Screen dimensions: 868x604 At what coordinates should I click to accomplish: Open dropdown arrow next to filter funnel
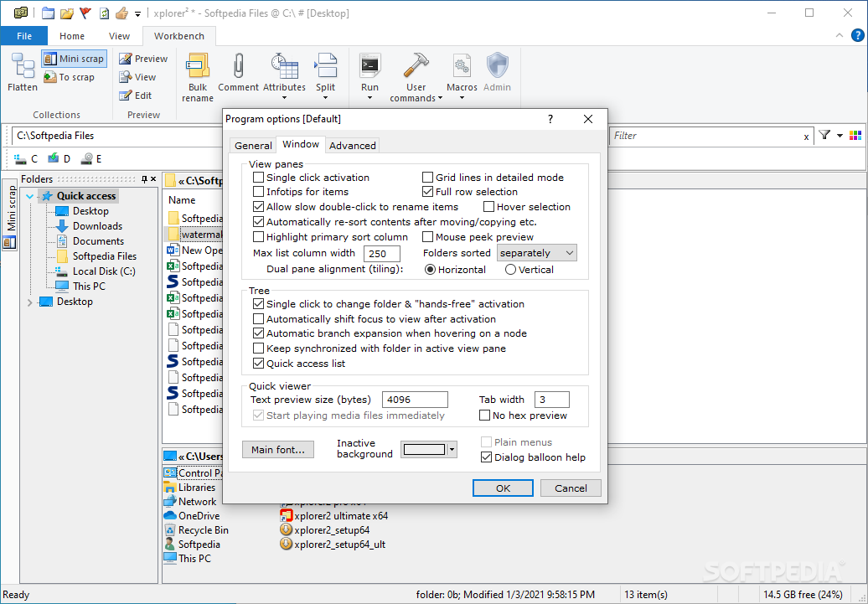coord(840,136)
